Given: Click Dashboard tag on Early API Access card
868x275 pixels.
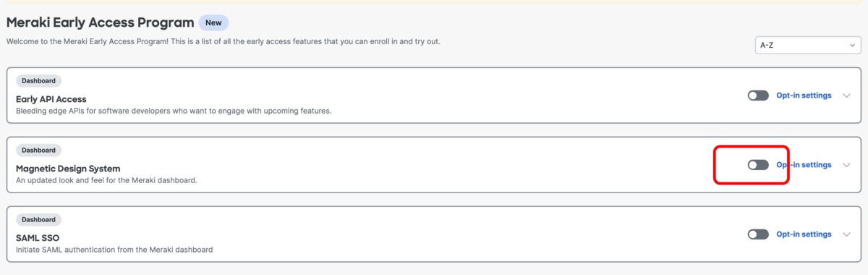Looking at the screenshot, I should point(38,81).
